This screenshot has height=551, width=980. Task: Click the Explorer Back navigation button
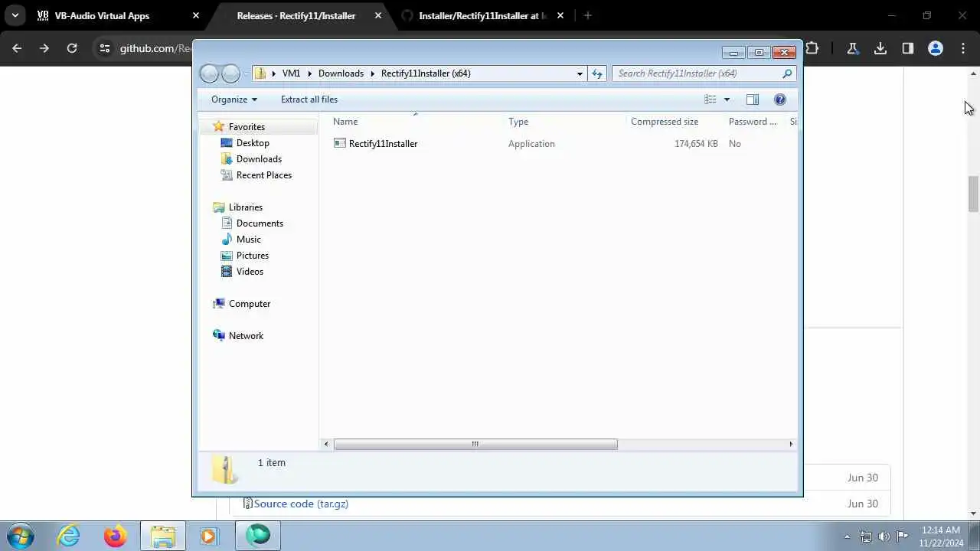(209, 73)
